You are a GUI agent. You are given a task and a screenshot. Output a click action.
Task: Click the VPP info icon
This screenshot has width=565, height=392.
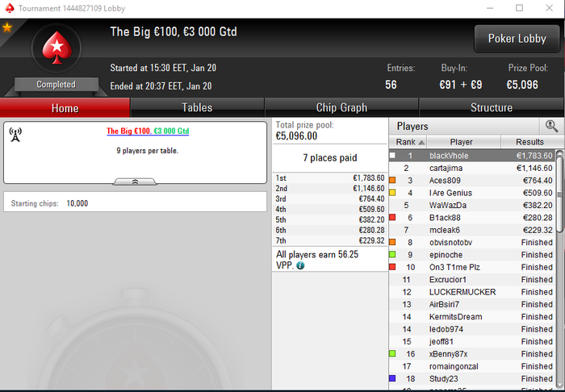tap(300, 265)
